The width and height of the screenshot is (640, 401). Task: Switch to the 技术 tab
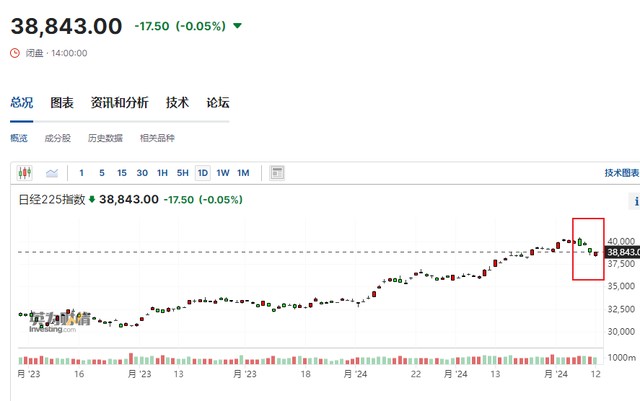tap(177, 102)
